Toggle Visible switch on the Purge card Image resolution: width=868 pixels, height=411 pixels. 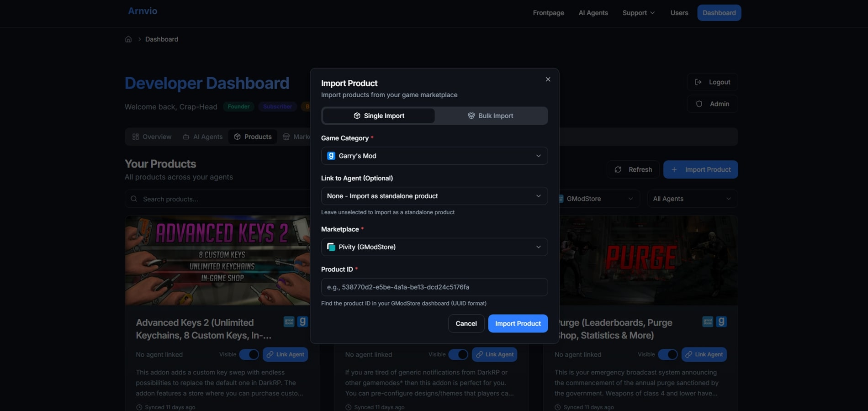point(668,354)
